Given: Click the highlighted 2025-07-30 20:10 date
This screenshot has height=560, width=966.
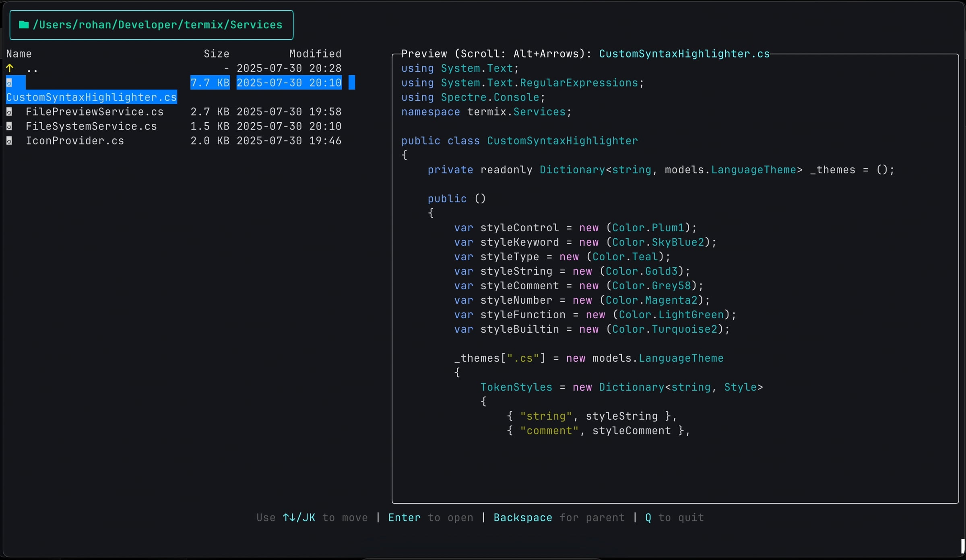Looking at the screenshot, I should coord(289,83).
